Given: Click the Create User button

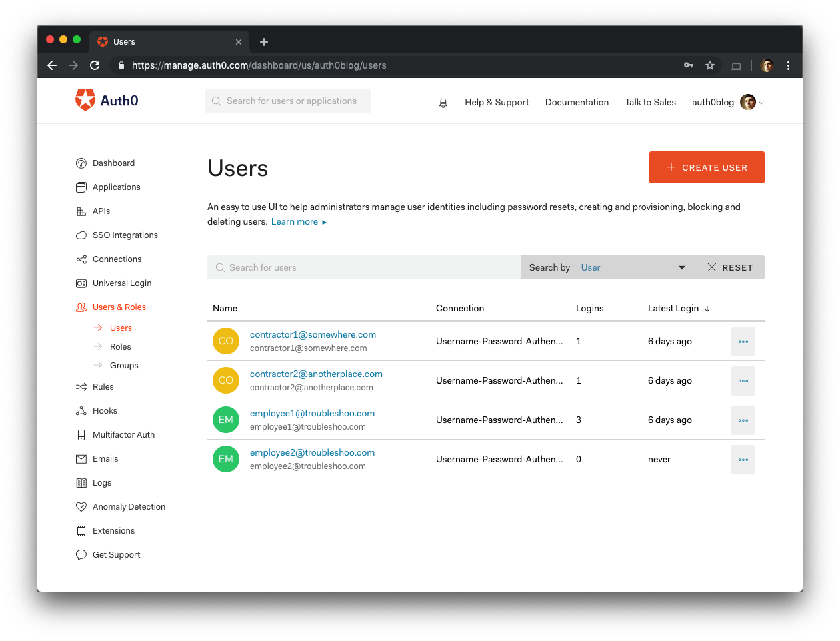Looking at the screenshot, I should [x=707, y=167].
